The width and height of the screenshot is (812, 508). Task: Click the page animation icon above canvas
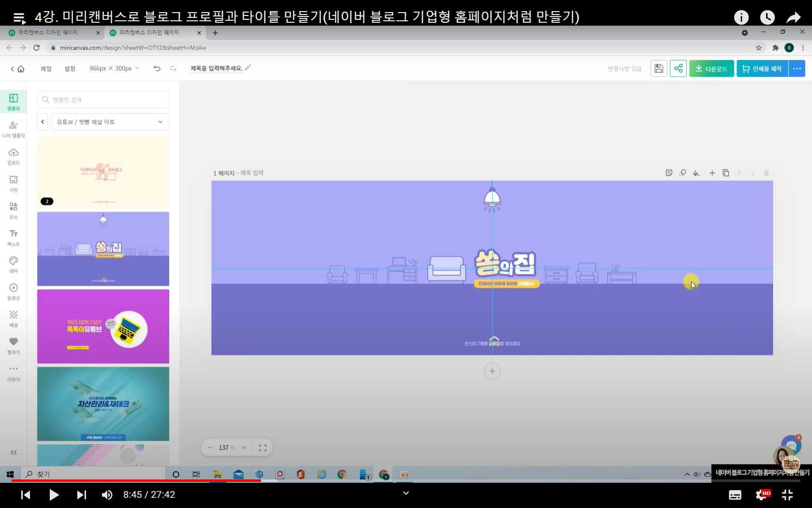[682, 173]
